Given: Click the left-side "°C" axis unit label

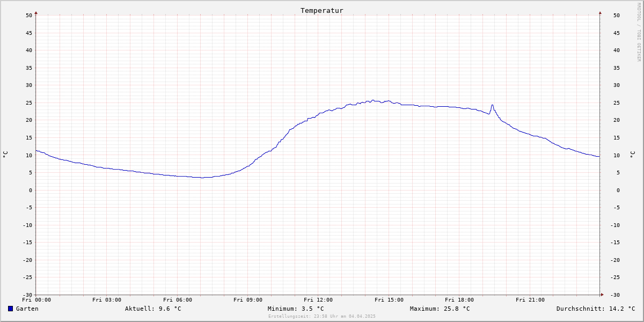Looking at the screenshot, I should coord(5,155).
